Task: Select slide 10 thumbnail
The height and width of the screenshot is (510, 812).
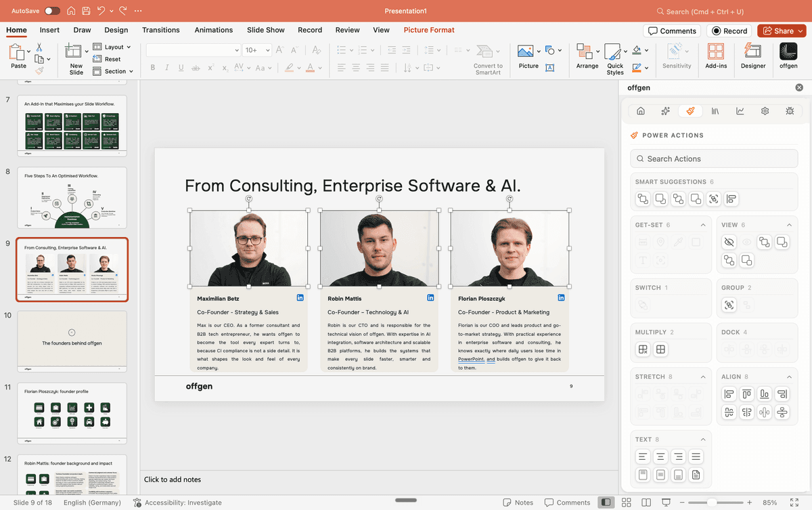Action: point(72,341)
